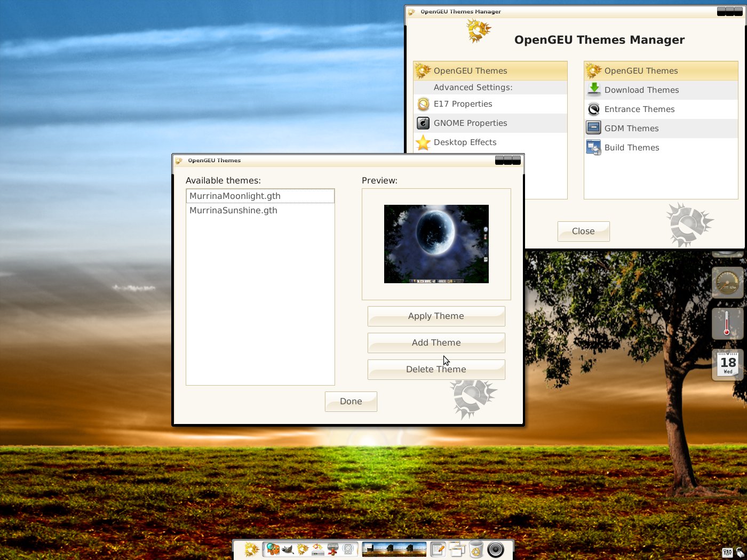Open Build Themes entry
This screenshot has width=747, height=560.
[x=661, y=147]
